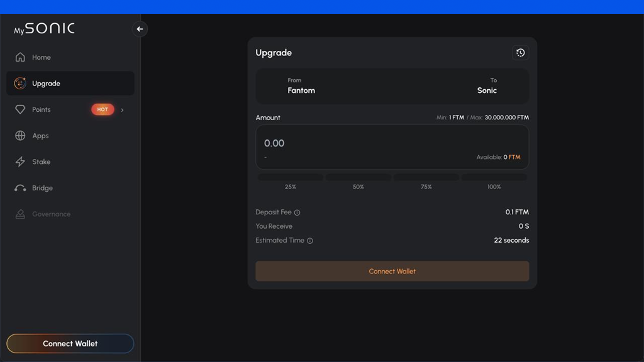This screenshot has width=644, height=362.
Task: Click the MySonic logo
Action: coord(45,28)
